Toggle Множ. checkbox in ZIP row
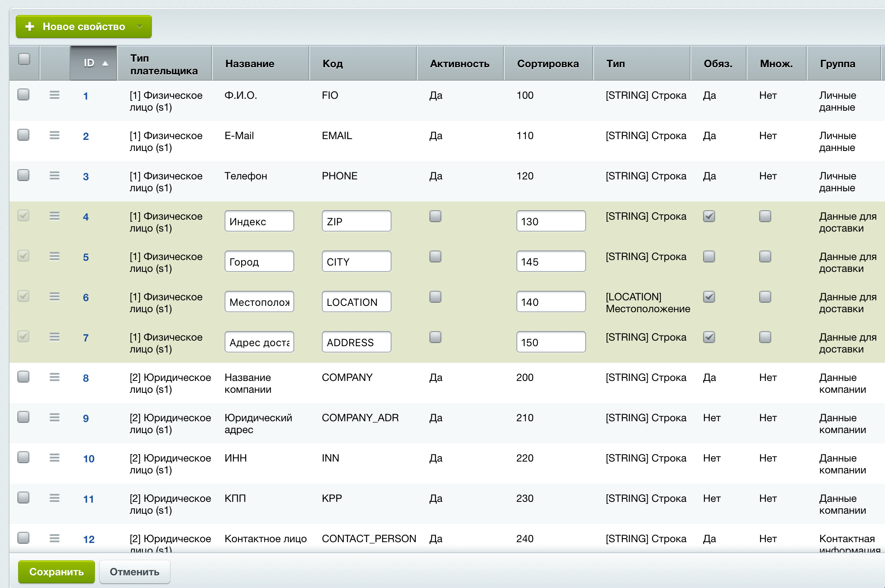Viewport: 885px width, 588px height. 765,216
